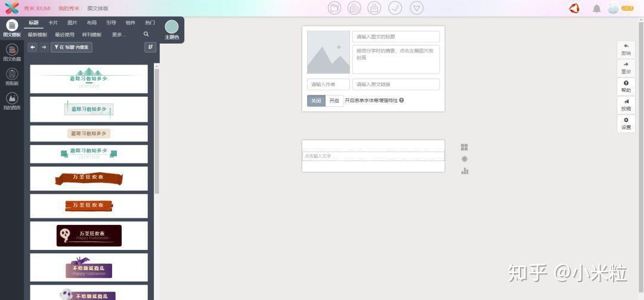Click 最新模板 link
This screenshot has width=644, height=300.
tap(38, 35)
